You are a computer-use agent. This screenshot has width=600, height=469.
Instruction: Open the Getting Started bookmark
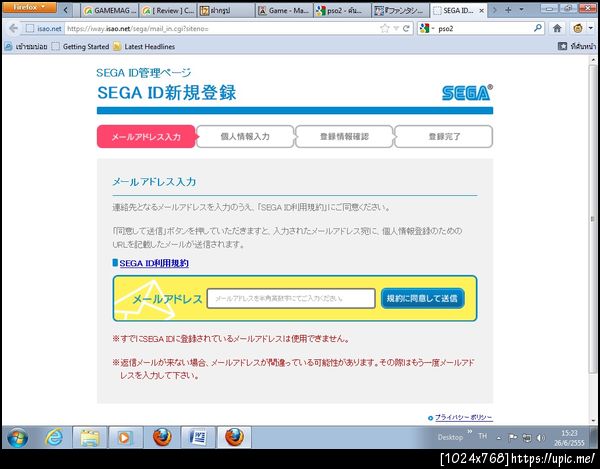(80, 47)
